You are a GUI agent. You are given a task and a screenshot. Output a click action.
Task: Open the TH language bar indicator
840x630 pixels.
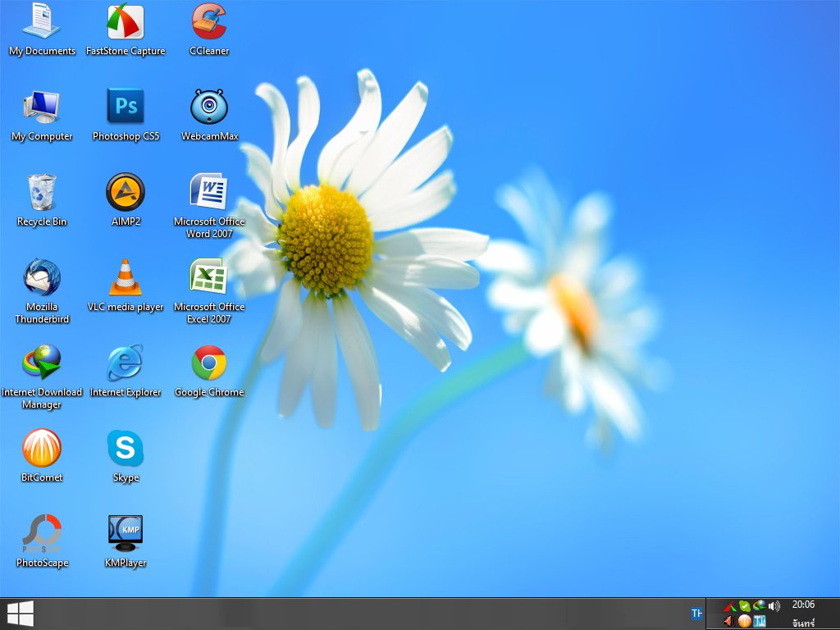(x=696, y=614)
